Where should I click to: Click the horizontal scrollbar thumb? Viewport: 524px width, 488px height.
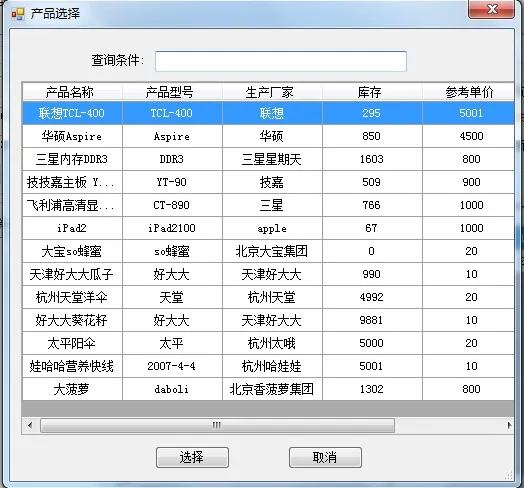[217, 425]
